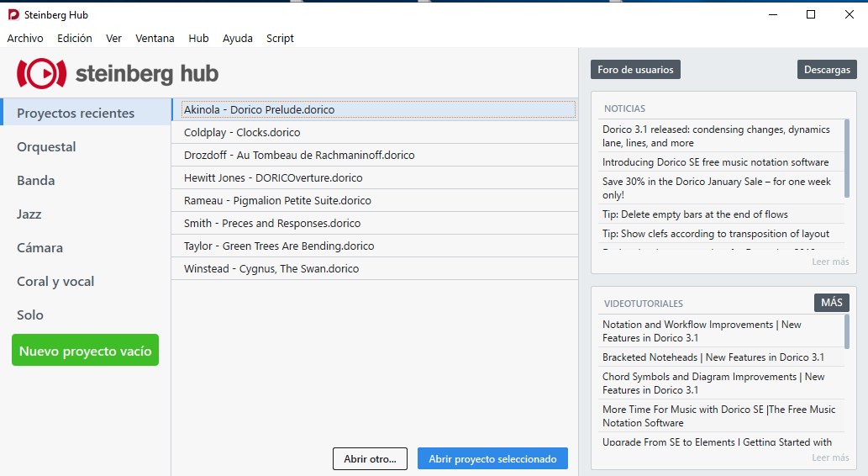Click the Abrir otro... button

coord(370,459)
